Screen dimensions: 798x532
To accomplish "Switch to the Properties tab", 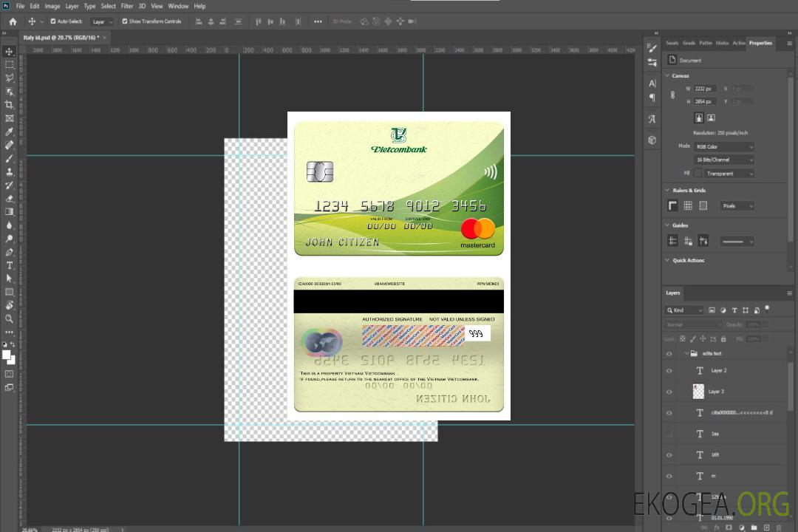I will click(x=760, y=44).
